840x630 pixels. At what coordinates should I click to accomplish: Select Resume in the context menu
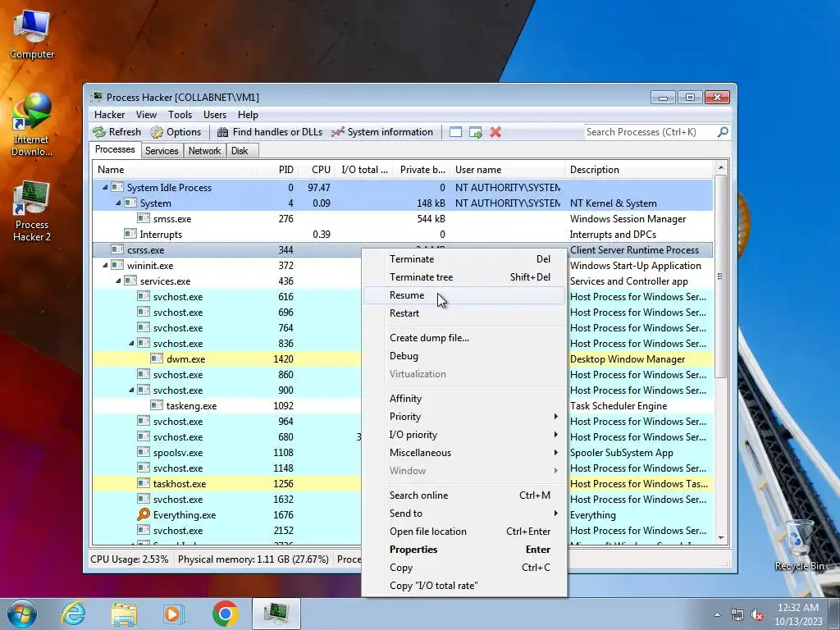click(x=464, y=295)
